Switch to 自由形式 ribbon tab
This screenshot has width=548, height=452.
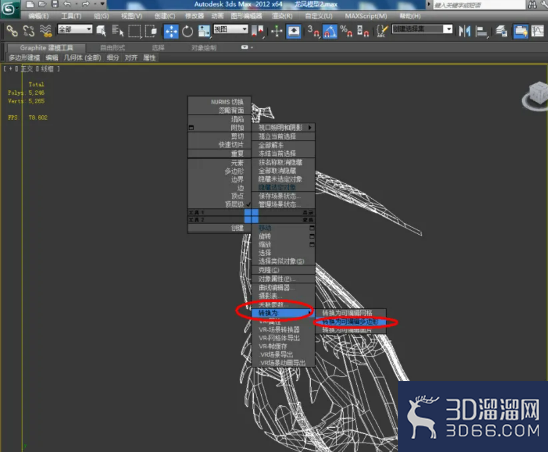112,48
